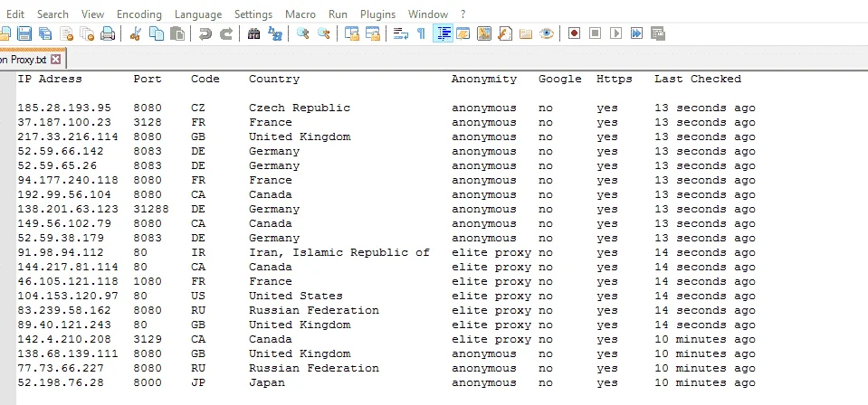Click the Copy toolbar icon
Image resolution: width=868 pixels, height=405 pixels.
click(157, 33)
